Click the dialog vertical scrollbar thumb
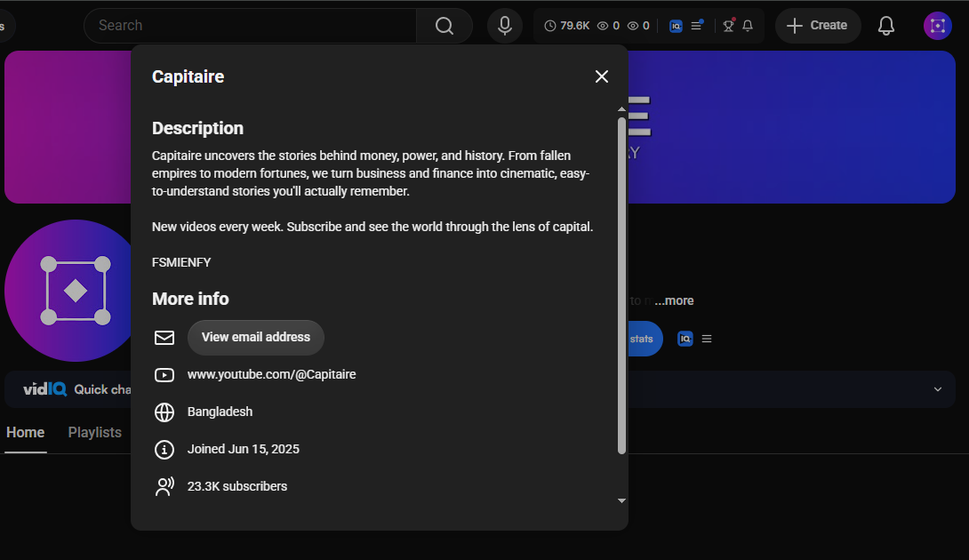The width and height of the screenshot is (969, 560). (x=621, y=285)
